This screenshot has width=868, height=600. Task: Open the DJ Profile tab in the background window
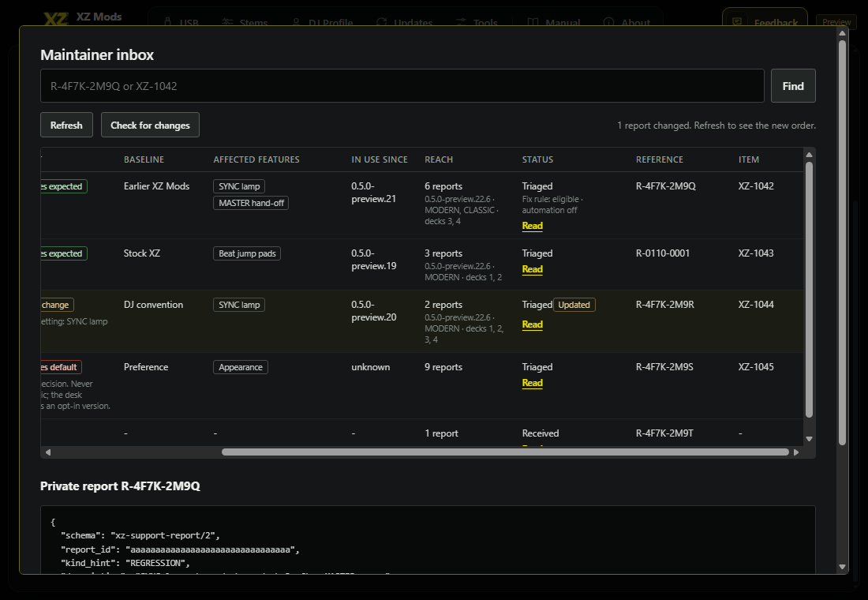pos(322,23)
